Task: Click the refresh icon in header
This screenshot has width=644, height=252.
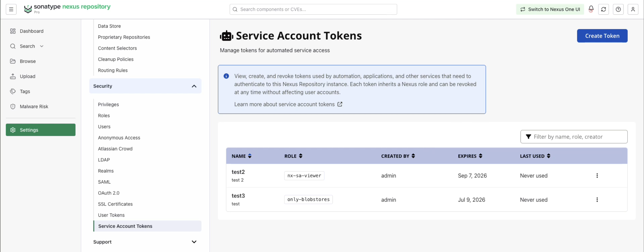Action: [x=603, y=9]
